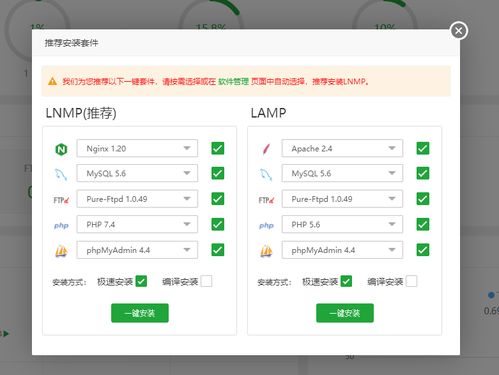Uncheck the Nginx 1.20 checkbox
Screen dimensions: 499x375
click(218, 148)
